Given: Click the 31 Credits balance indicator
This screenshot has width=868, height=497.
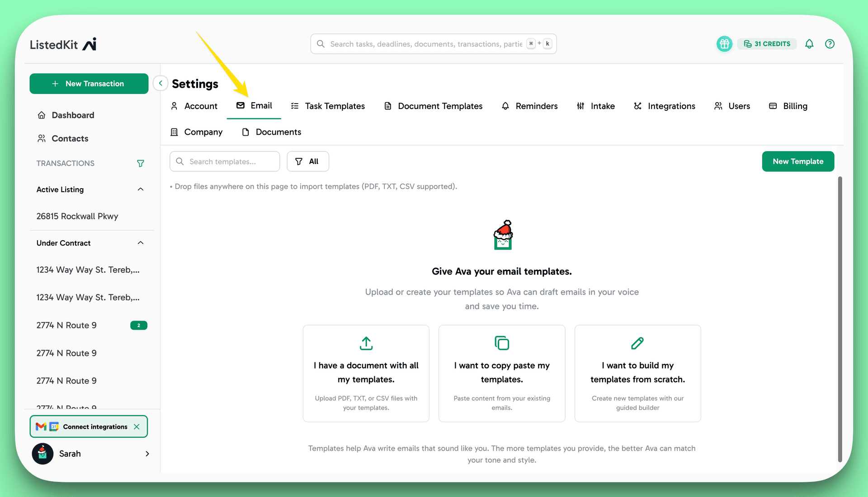Looking at the screenshot, I should point(767,44).
